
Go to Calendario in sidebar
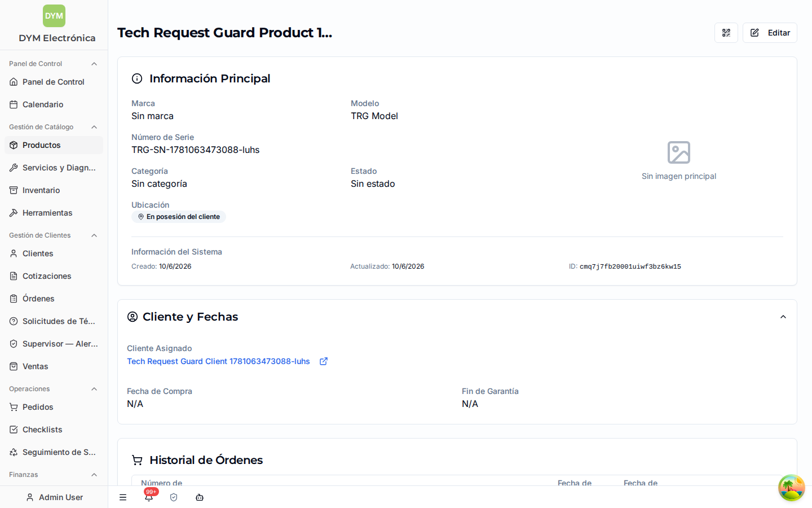click(54, 104)
